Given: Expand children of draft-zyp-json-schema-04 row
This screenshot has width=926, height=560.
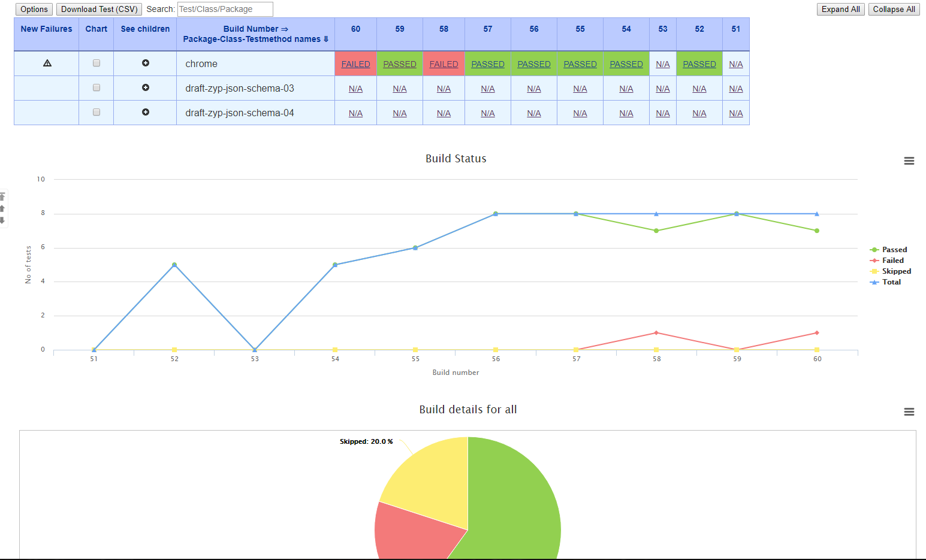Looking at the screenshot, I should tap(146, 112).
